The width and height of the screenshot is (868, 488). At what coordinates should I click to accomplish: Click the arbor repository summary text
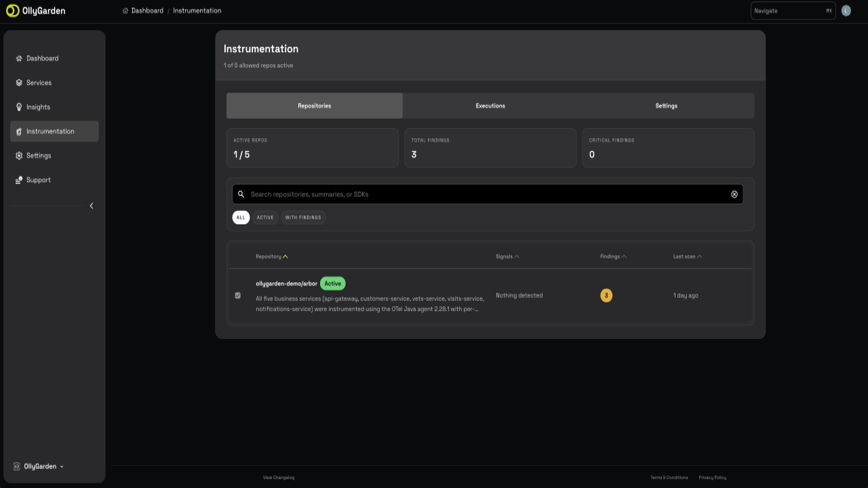[x=370, y=304]
